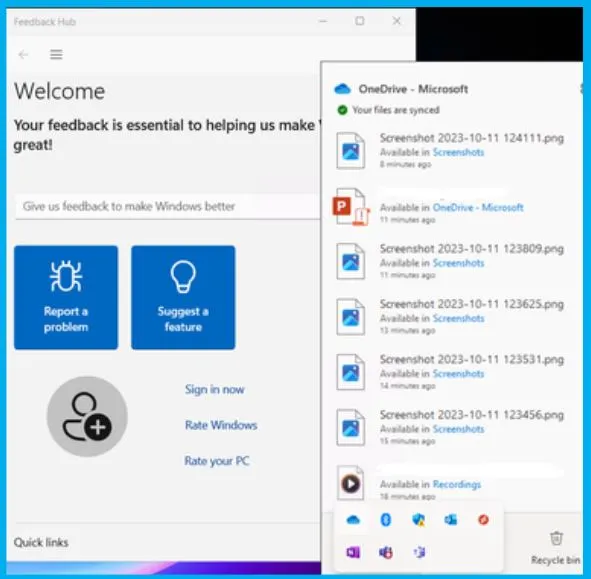Click image file icon beside 123456.png
Viewport: 591px width, 579px height.
click(351, 427)
